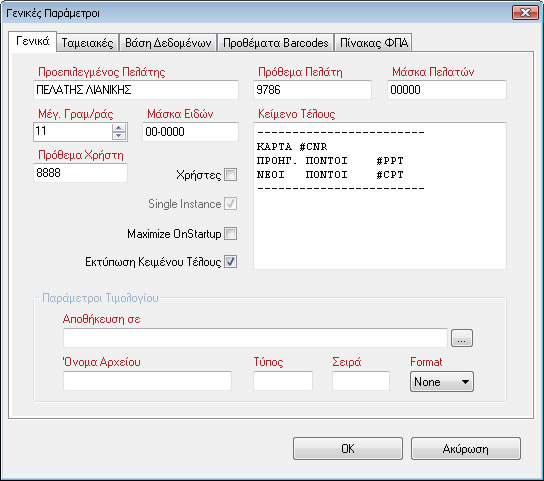
Task: Toggle the Single Instance checkbox
Action: point(230,204)
